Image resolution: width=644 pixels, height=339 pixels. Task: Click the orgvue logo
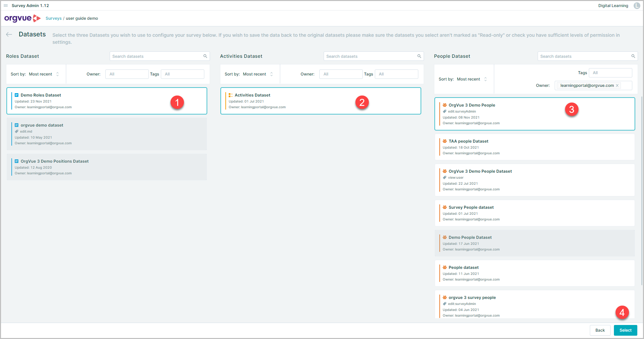coord(22,18)
